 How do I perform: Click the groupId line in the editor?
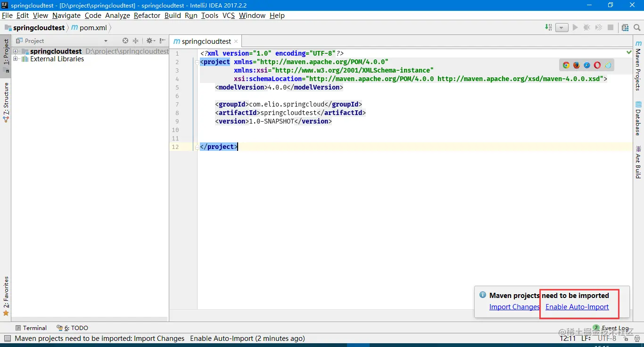289,104
